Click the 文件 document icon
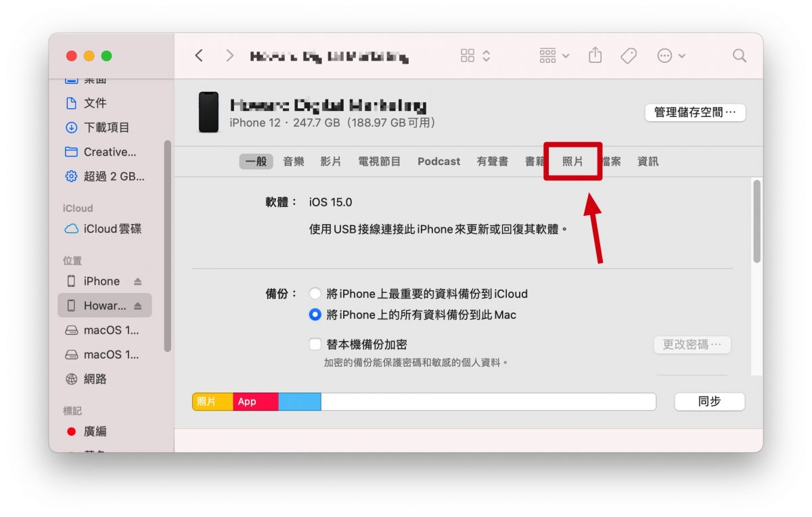This screenshot has width=812, height=517. (71, 103)
